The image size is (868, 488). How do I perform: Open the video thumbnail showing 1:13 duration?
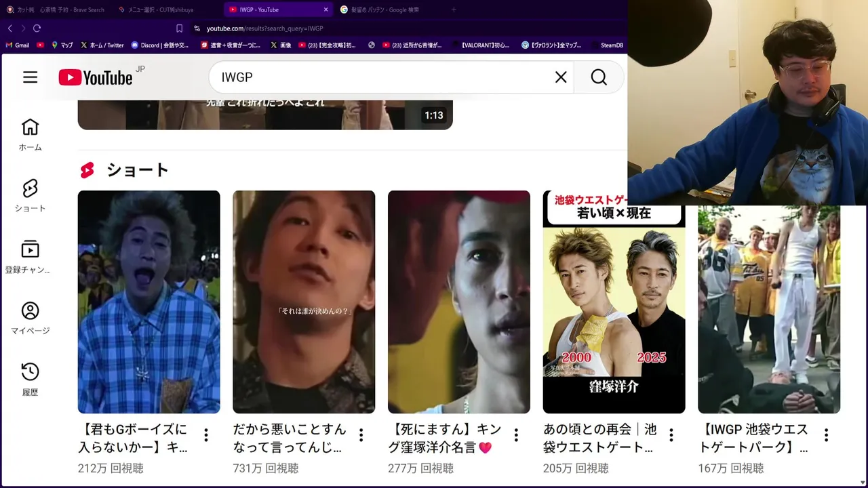pyautogui.click(x=265, y=115)
